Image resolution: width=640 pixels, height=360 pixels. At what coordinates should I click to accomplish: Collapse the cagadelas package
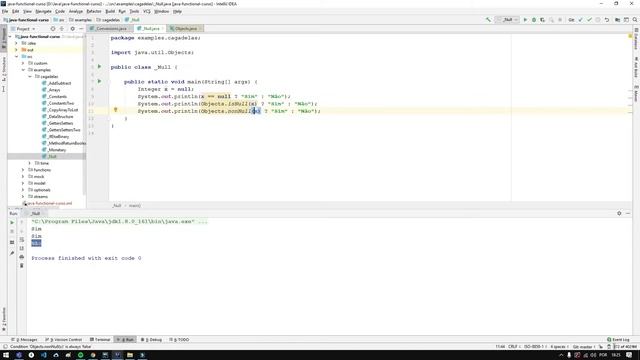(30, 76)
